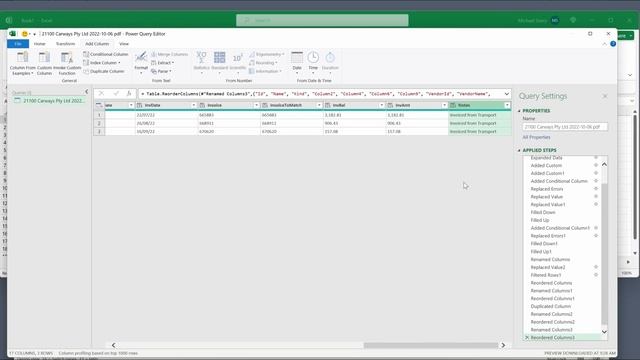Click the data type icon of Notes column

click(x=453, y=105)
